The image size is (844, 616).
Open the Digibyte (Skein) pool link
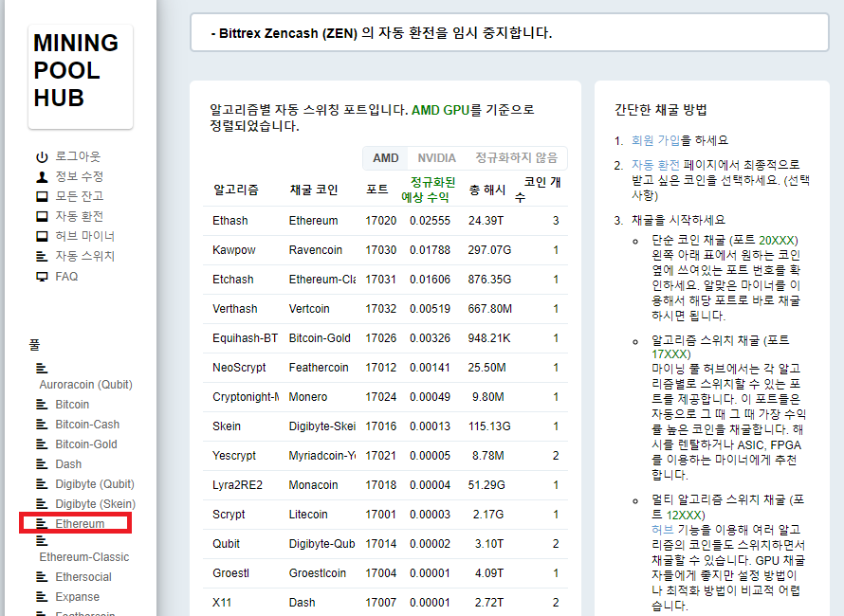pos(95,504)
